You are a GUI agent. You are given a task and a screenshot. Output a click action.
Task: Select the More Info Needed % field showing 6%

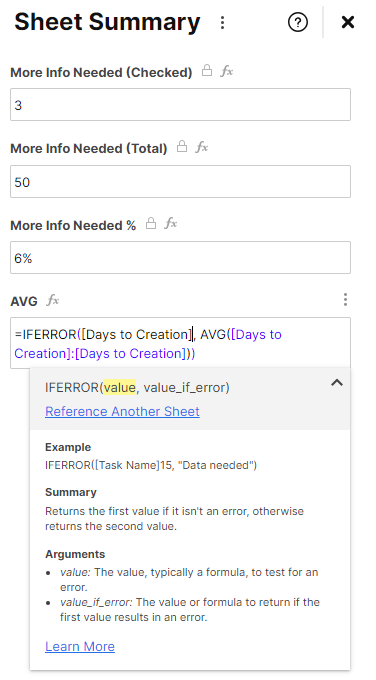tap(180, 258)
